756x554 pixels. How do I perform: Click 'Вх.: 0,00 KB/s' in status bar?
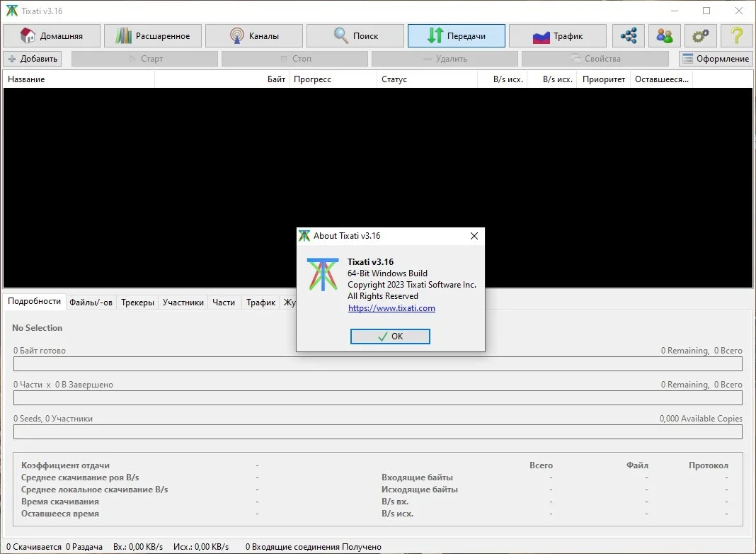pyautogui.click(x=138, y=547)
